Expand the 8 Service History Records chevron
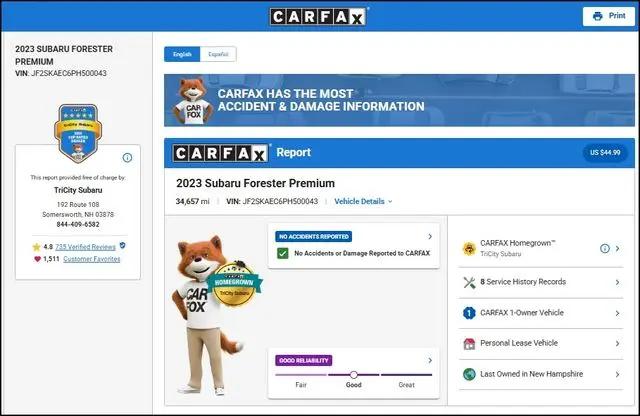 point(618,282)
